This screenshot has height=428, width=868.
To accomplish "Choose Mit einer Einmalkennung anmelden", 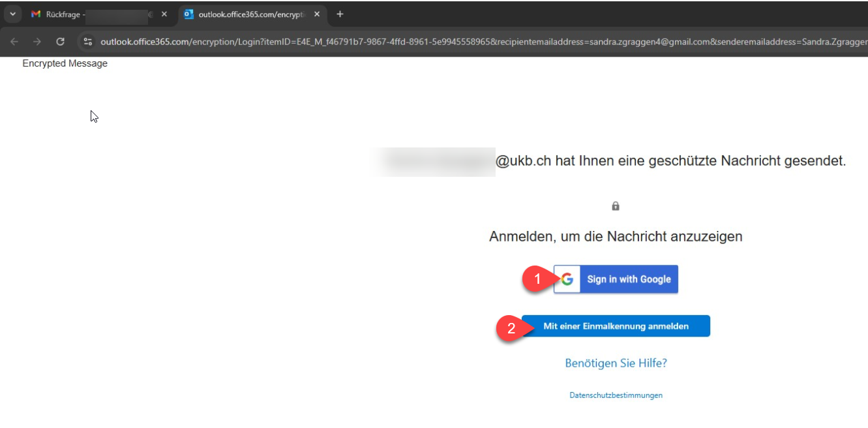I will tap(616, 326).
